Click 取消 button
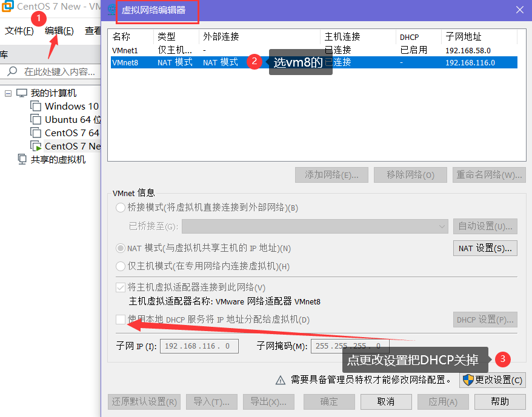Viewport: 532px width, 417px height. coord(386,402)
